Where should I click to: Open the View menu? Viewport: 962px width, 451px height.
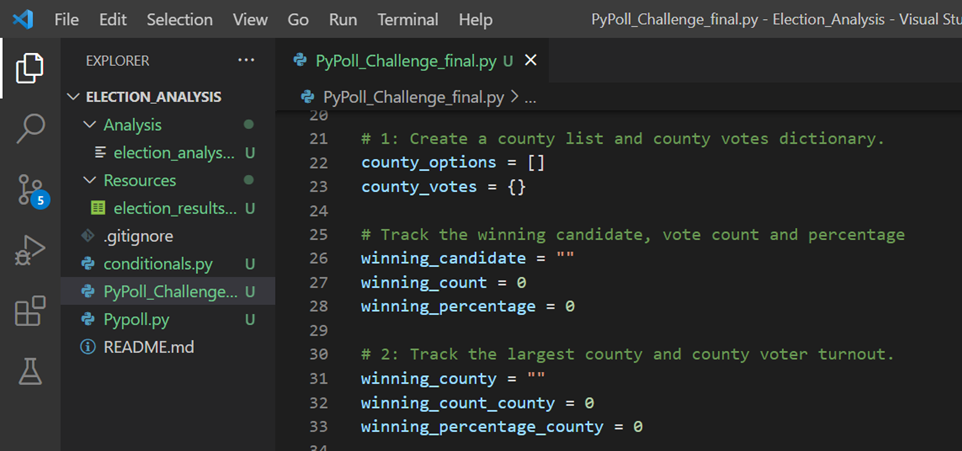(x=250, y=20)
